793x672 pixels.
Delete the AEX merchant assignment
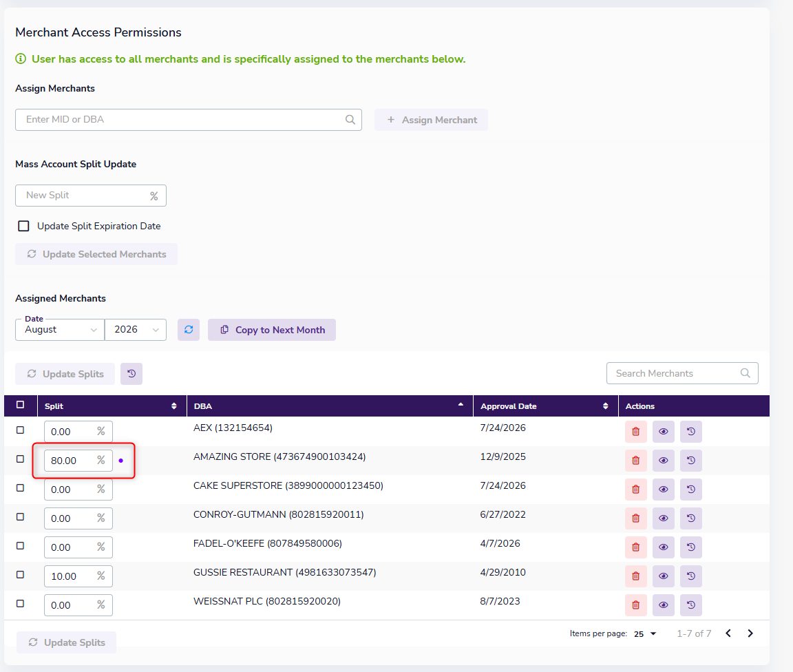tap(636, 432)
